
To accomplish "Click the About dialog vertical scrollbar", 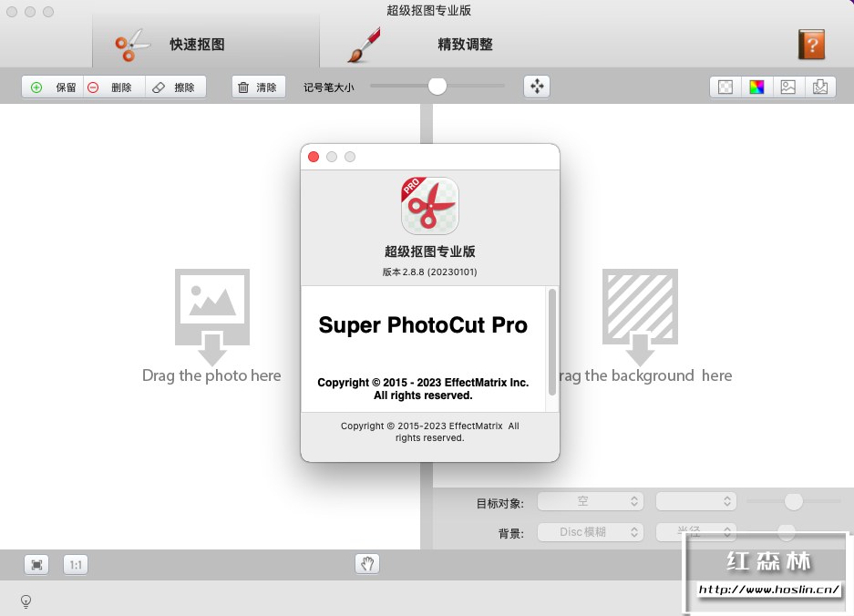I will click(x=552, y=342).
